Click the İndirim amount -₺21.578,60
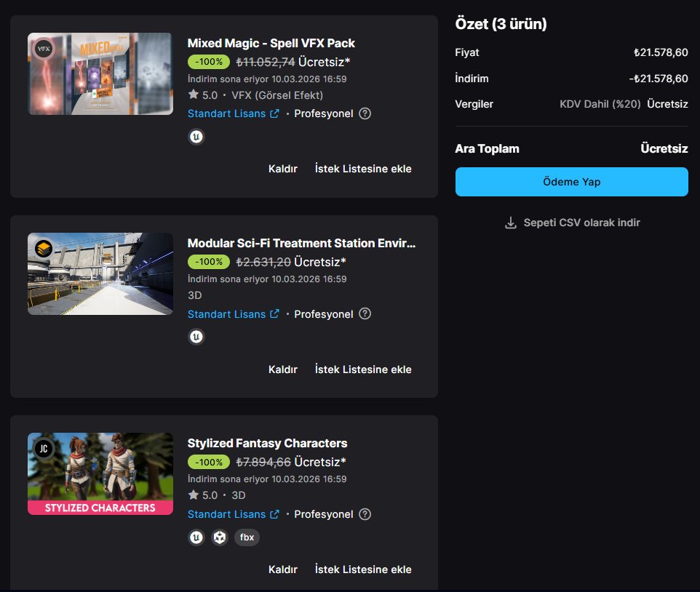This screenshot has width=700, height=592. pyautogui.click(x=659, y=79)
